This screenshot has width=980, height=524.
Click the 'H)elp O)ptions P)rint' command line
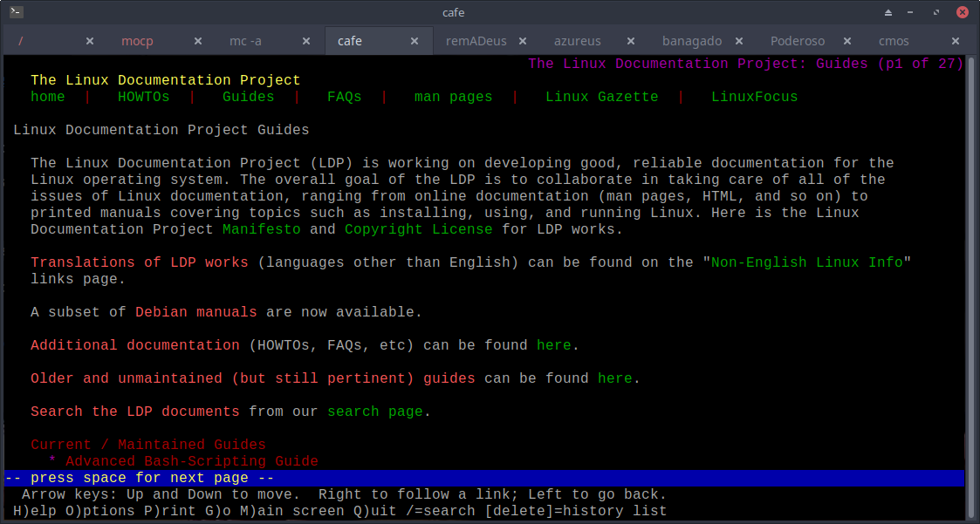(340, 511)
